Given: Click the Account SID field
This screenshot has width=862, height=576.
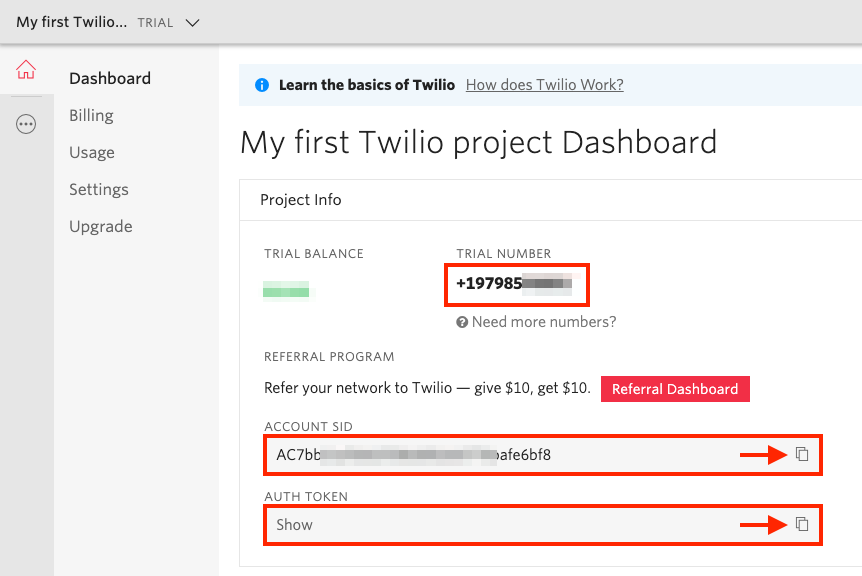Looking at the screenshot, I should pyautogui.click(x=543, y=455).
